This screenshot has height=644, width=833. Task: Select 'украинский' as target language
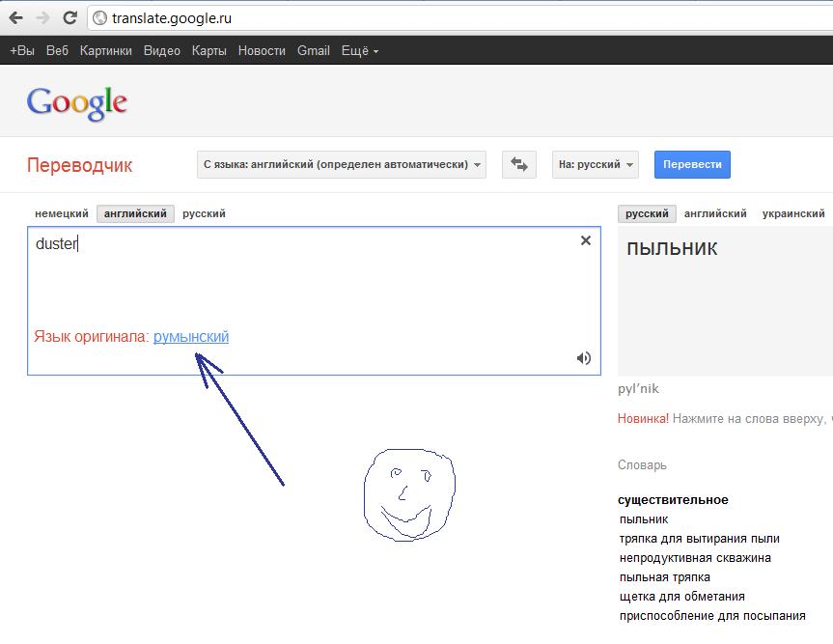[793, 213]
